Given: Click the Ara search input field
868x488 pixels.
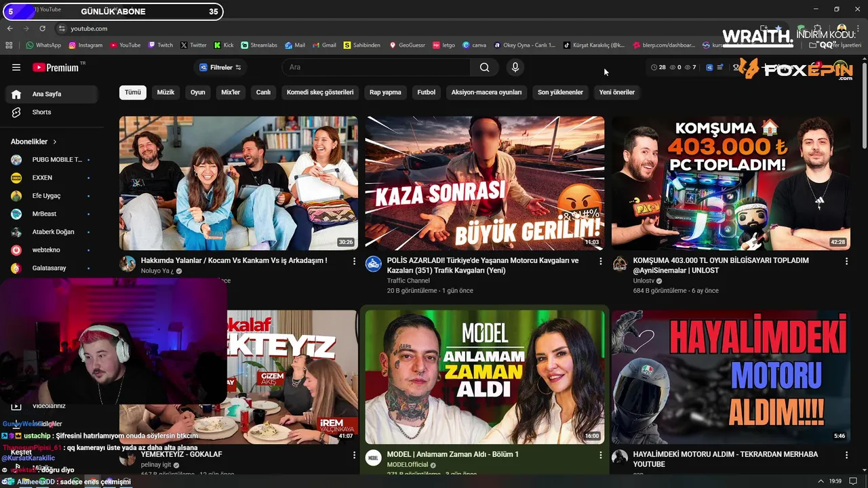Looking at the screenshot, I should click(376, 67).
